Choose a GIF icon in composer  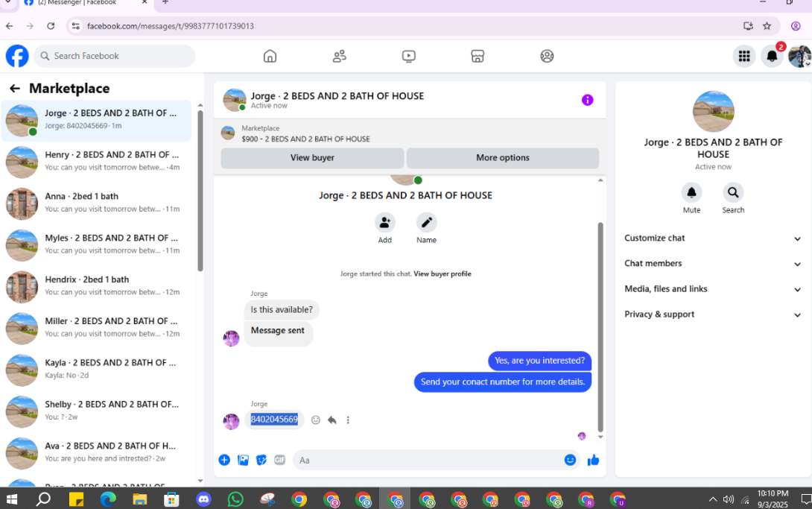click(x=279, y=460)
